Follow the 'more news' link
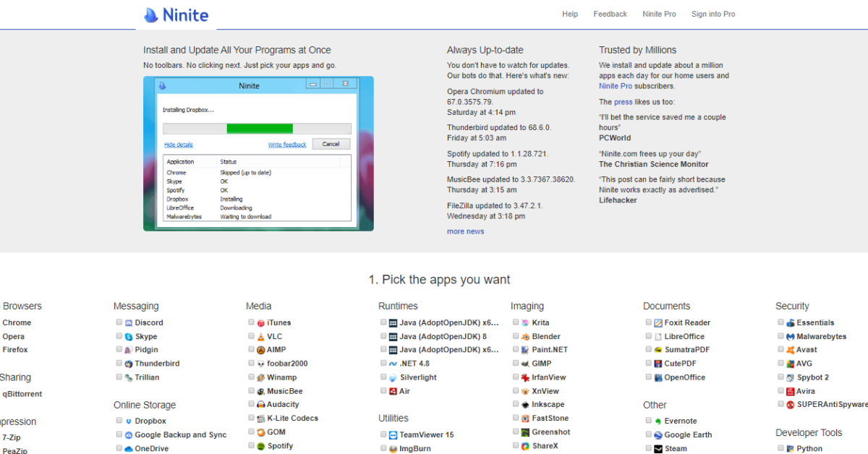The height and width of the screenshot is (454, 868). pos(465,231)
